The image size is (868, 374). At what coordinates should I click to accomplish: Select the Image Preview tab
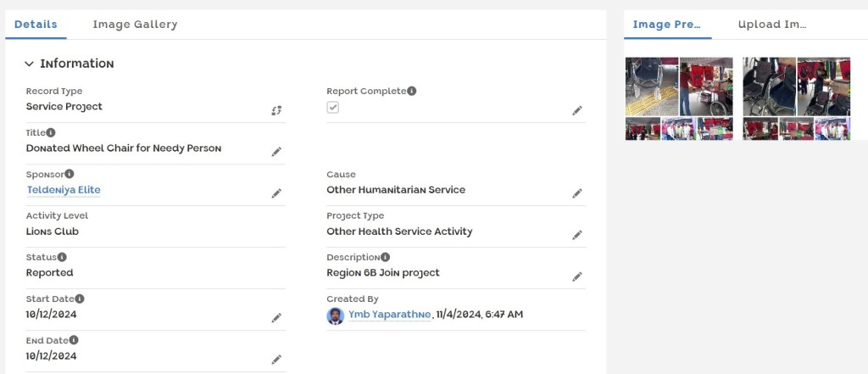(667, 25)
